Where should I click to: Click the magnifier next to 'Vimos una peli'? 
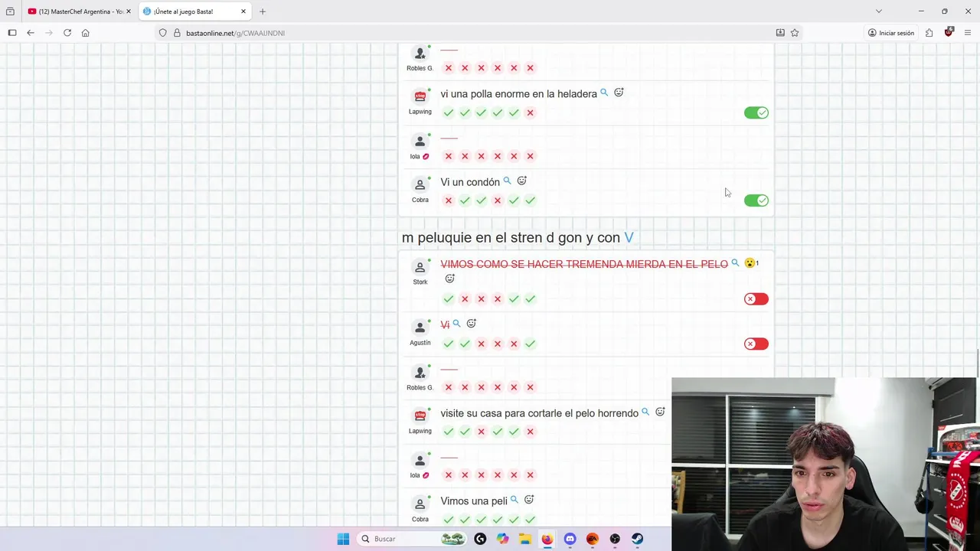(514, 500)
